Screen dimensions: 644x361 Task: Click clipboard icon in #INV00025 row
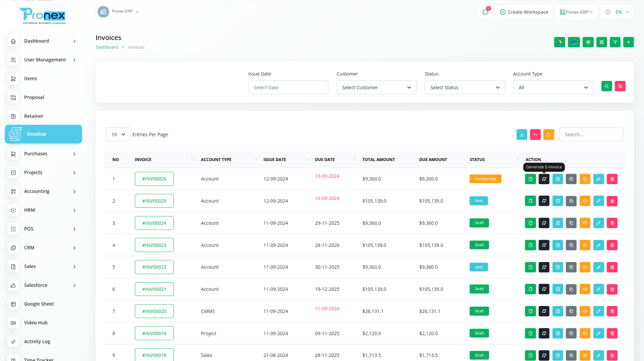click(x=558, y=201)
